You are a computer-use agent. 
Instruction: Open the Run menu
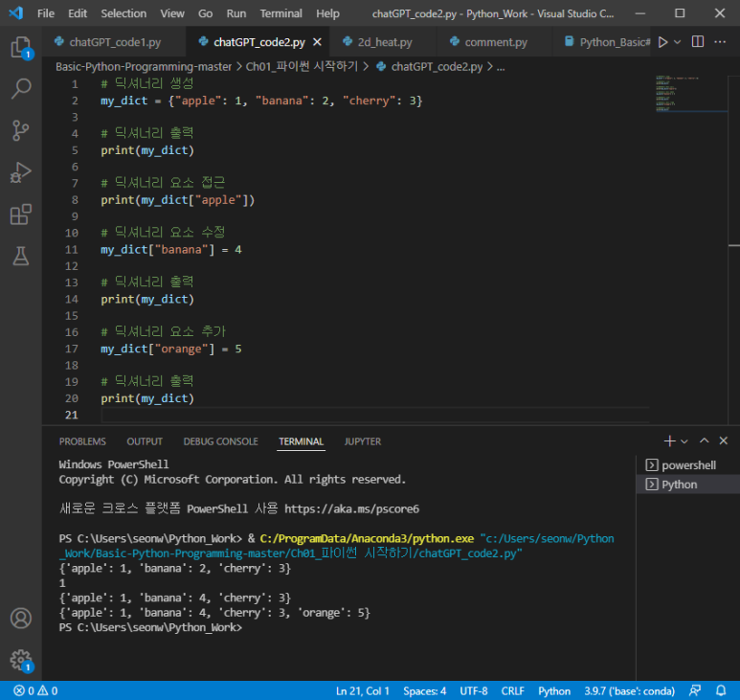coord(235,13)
